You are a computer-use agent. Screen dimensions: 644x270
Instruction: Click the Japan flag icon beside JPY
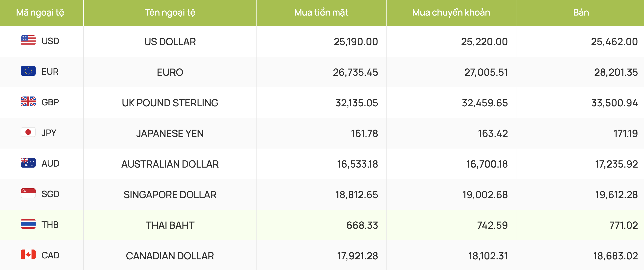(28, 132)
